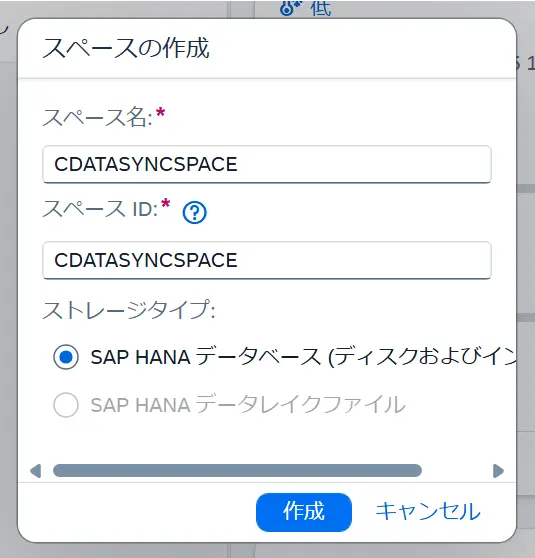Click the Space name input field
This screenshot has height=558, width=535.
(267, 164)
